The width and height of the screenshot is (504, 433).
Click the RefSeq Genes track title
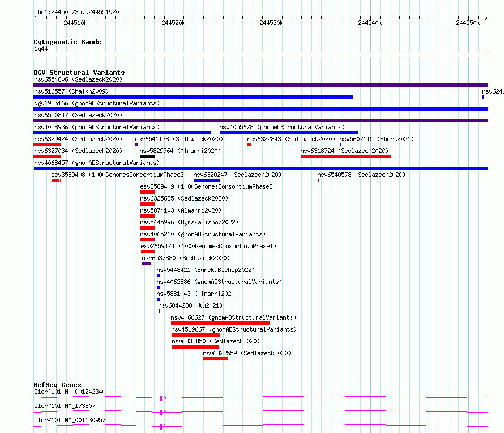57,385
